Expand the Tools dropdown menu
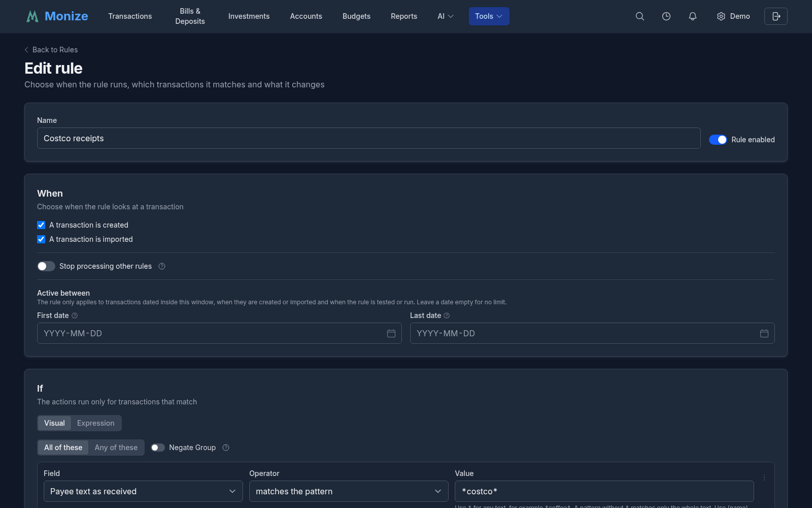The image size is (812, 508). (x=489, y=16)
